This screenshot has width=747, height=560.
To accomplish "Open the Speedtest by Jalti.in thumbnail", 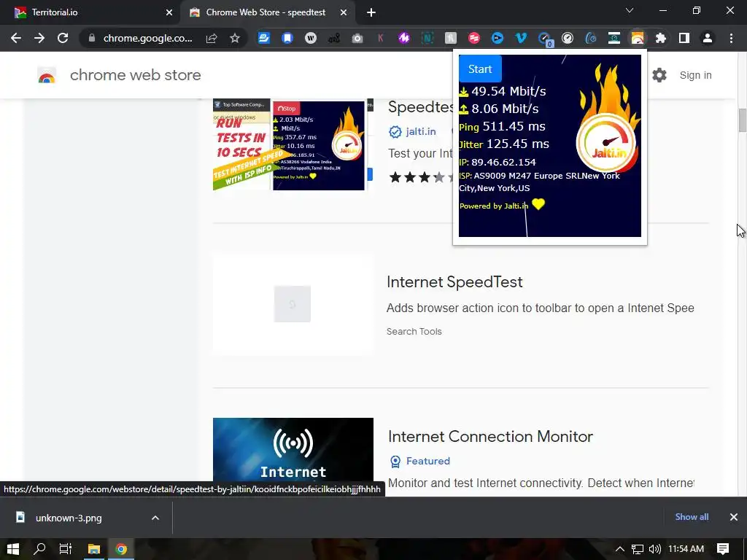I will [293, 144].
